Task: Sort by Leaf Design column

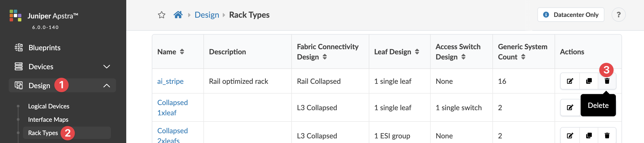Action: coord(417,52)
